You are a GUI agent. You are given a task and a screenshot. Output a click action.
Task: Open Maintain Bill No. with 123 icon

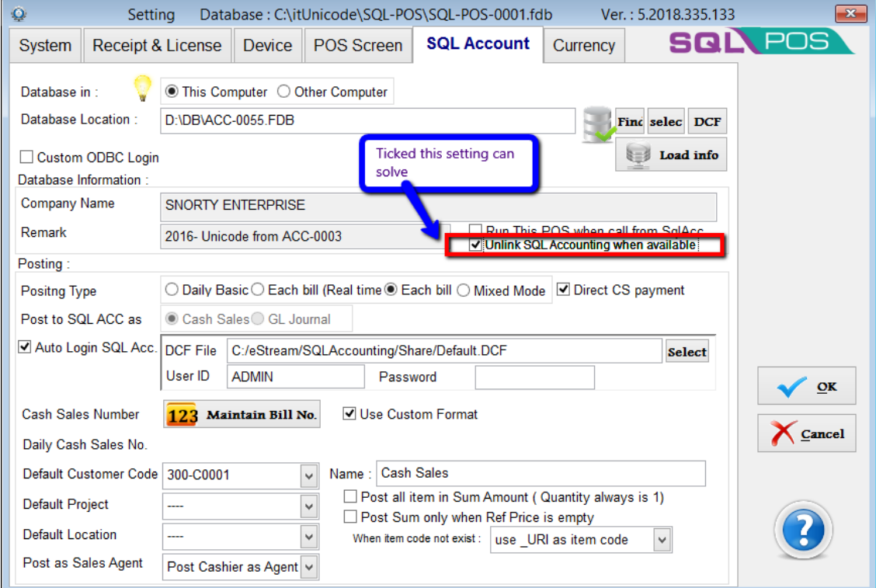[242, 415]
